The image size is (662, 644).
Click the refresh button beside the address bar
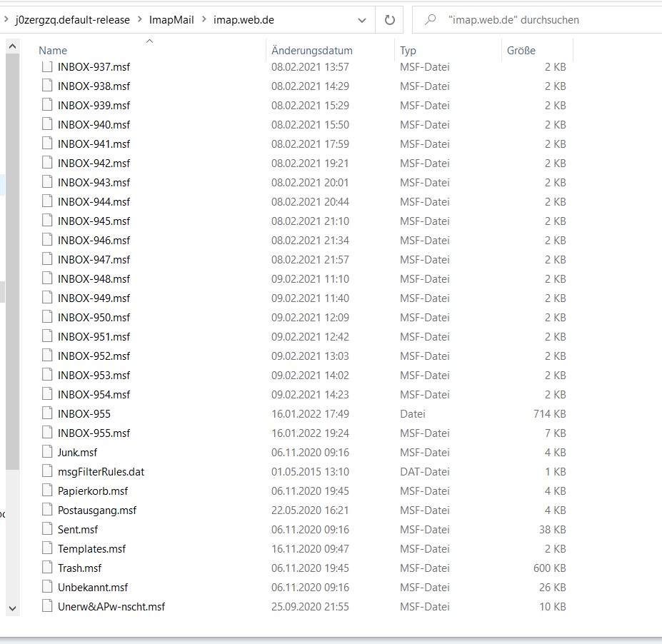pos(389,20)
